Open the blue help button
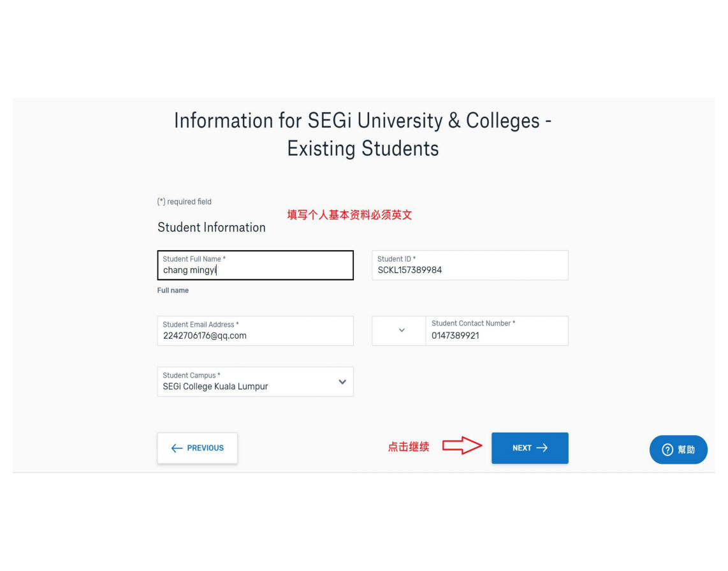The width and height of the screenshot is (728, 571). click(678, 450)
